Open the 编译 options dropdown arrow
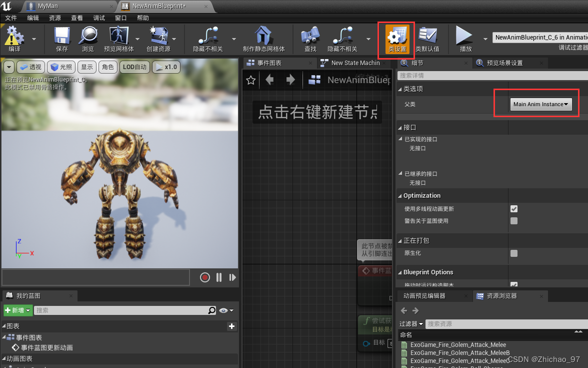The image size is (588, 368). point(34,39)
